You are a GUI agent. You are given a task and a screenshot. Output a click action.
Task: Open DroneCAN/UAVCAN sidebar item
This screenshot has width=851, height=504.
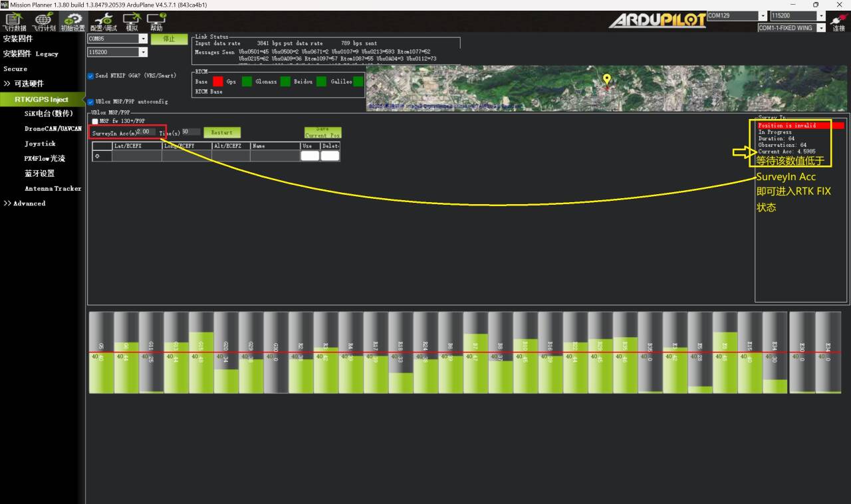53,128
